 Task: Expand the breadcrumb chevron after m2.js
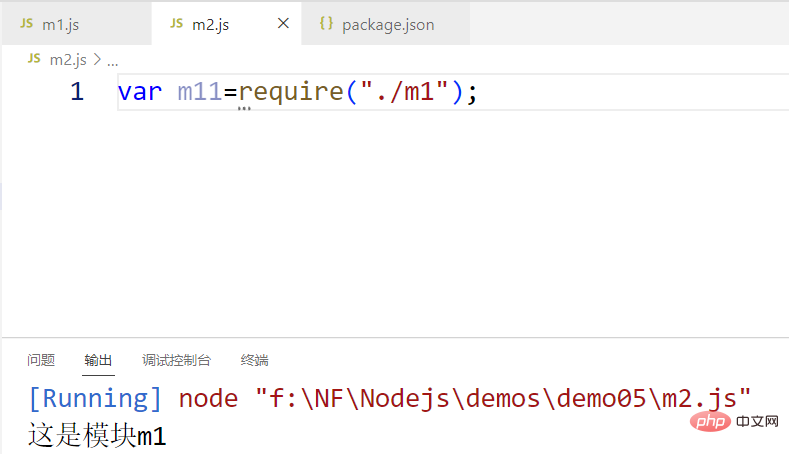point(98,60)
